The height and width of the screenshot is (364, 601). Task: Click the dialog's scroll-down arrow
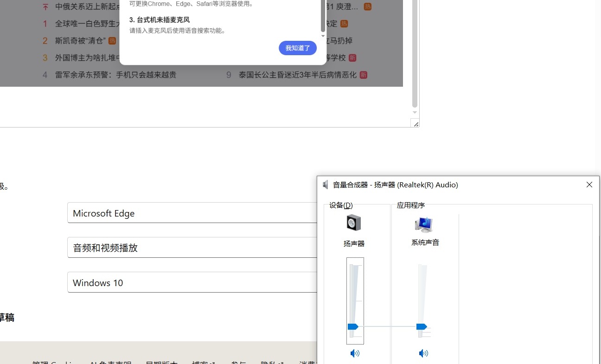pyautogui.click(x=323, y=36)
